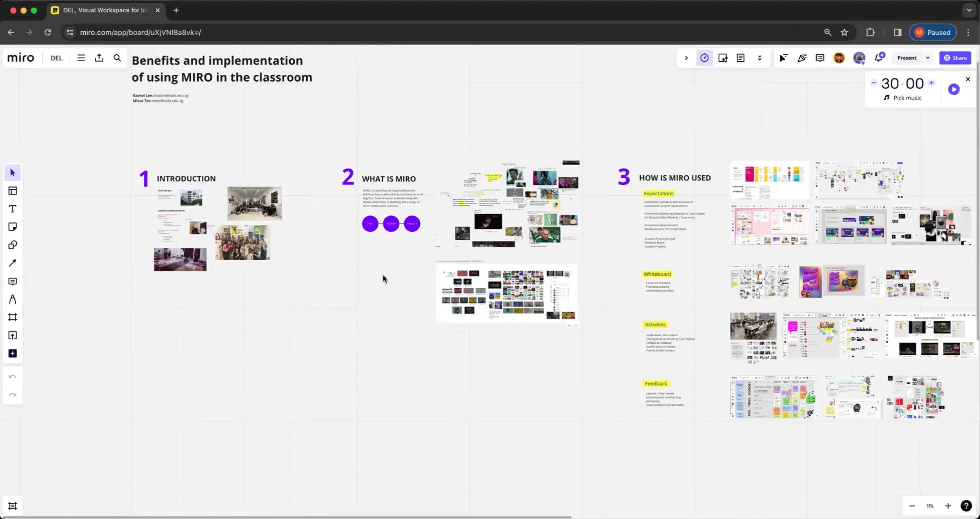Click the Activities yellow label
The height and width of the screenshot is (519, 980).
click(x=655, y=324)
